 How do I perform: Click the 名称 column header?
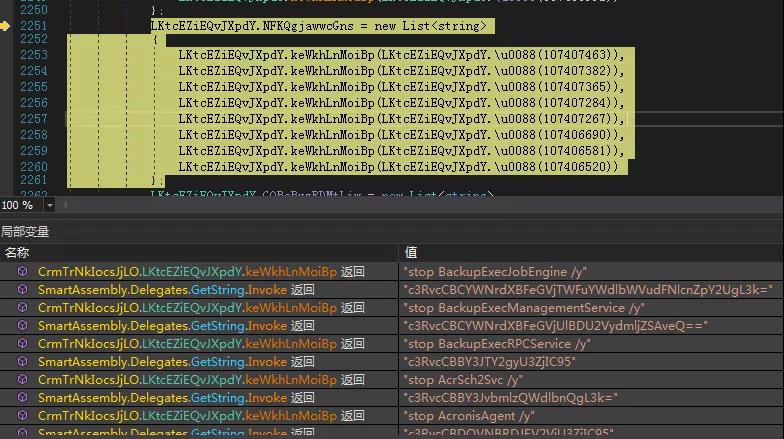click(x=17, y=252)
